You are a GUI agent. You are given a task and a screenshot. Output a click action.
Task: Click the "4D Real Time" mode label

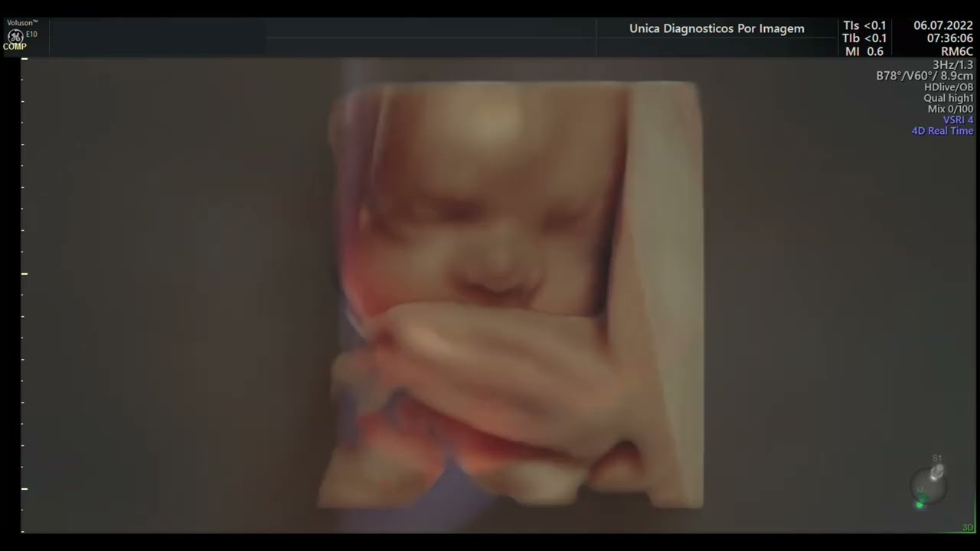[x=942, y=131]
